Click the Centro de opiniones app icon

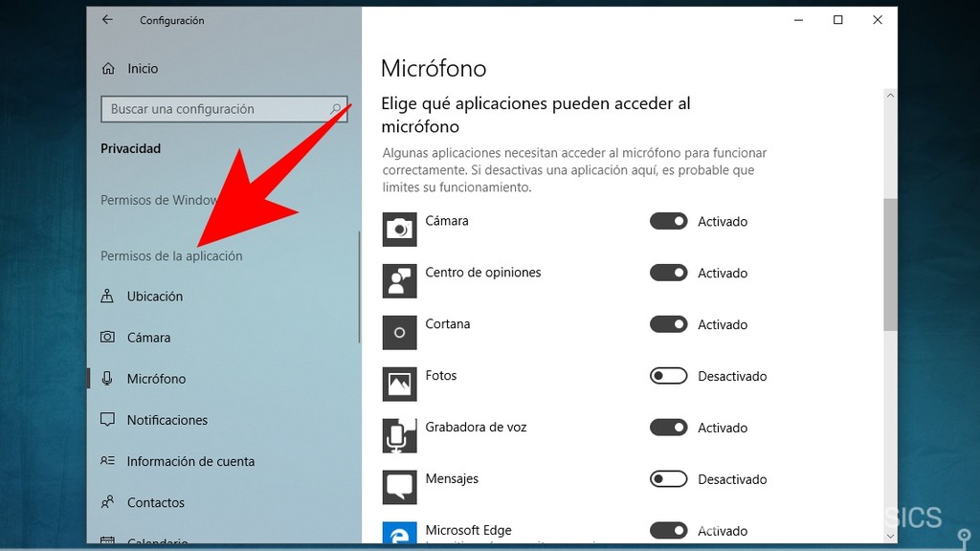point(399,280)
